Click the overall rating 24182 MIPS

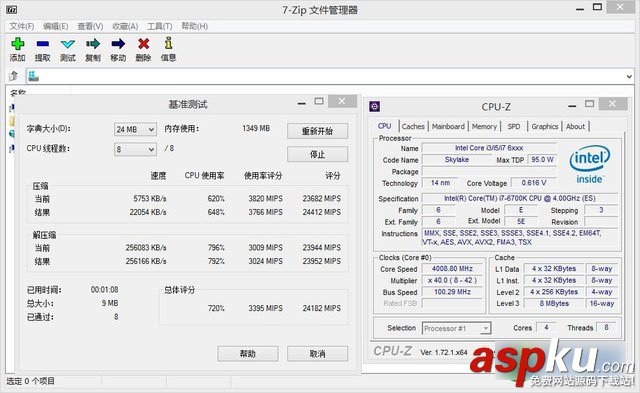(321, 309)
